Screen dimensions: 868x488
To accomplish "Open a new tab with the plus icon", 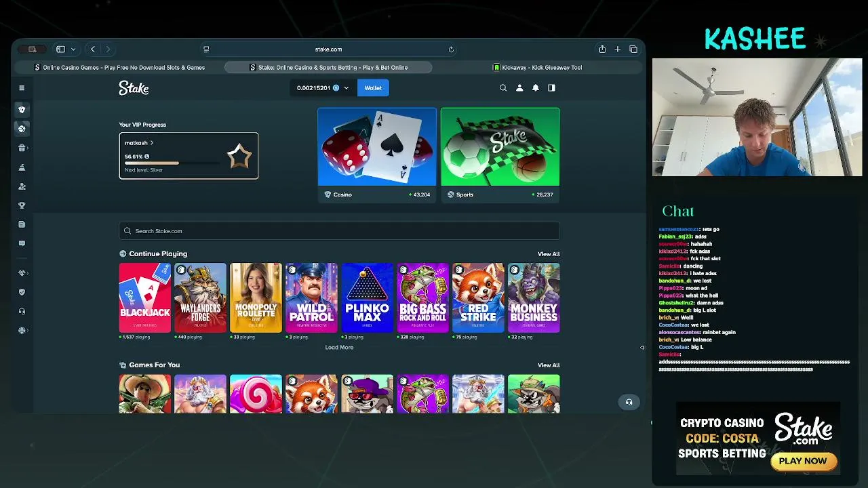I will click(x=618, y=49).
